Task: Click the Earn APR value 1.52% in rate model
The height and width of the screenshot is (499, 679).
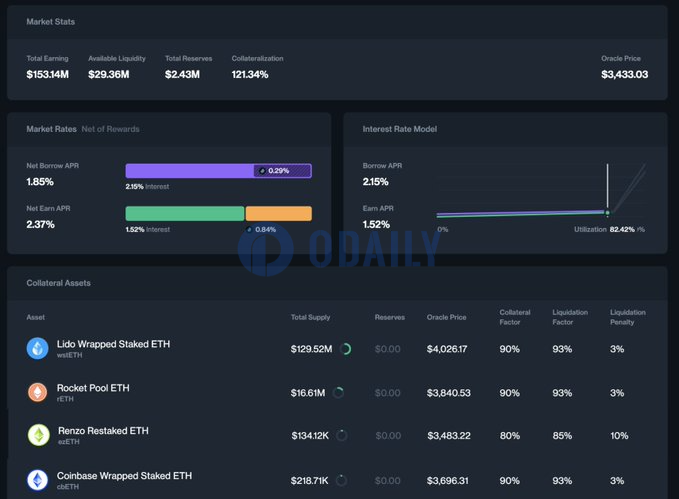Action: pyautogui.click(x=376, y=224)
